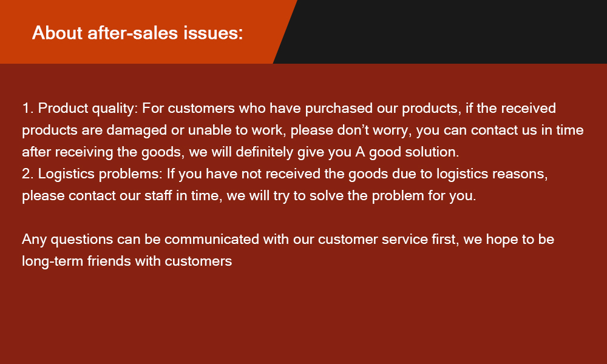The height and width of the screenshot is (364, 607).
Task: Click the words "have not received the goods"
Action: tap(287, 174)
